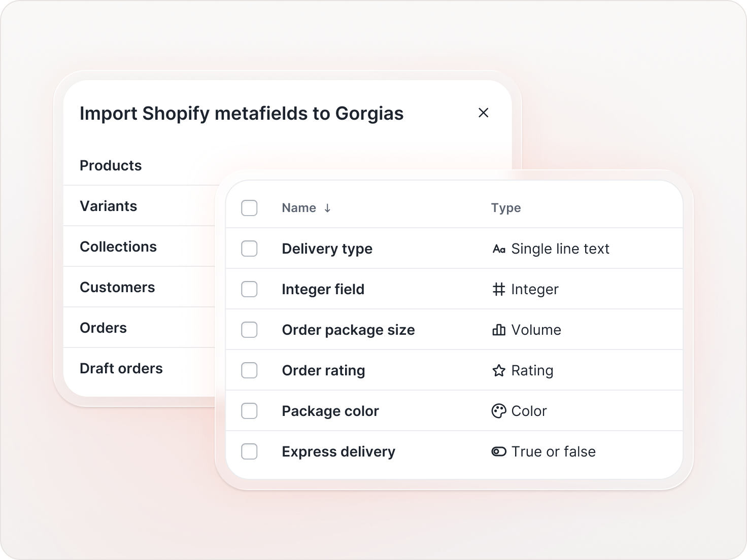Viewport: 747px width, 560px height.
Task: Select the Variants category
Action: point(109,206)
